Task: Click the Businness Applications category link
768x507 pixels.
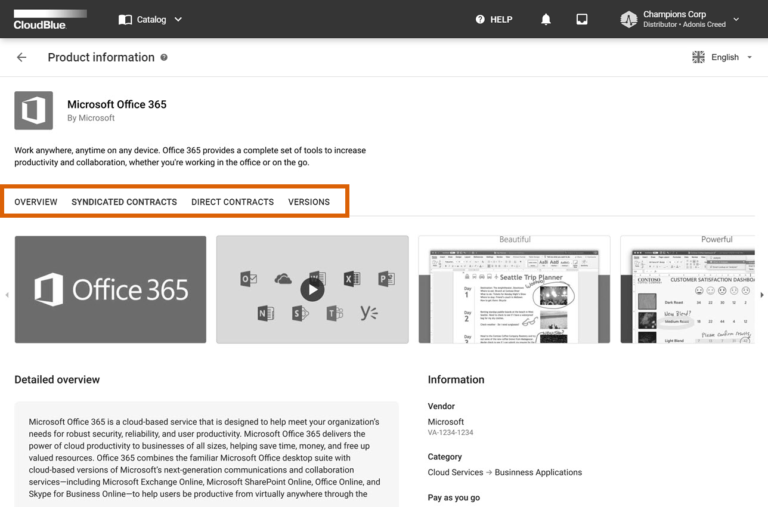Action: pyautogui.click(x=538, y=472)
